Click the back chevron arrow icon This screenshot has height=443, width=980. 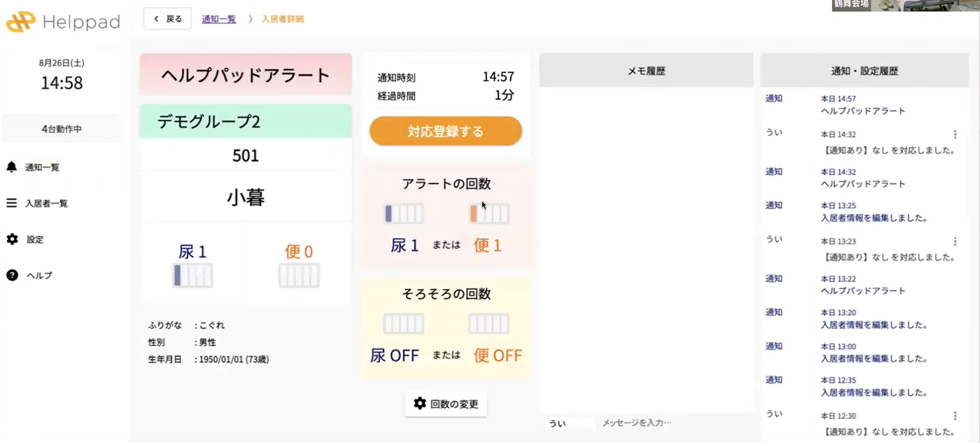click(156, 19)
